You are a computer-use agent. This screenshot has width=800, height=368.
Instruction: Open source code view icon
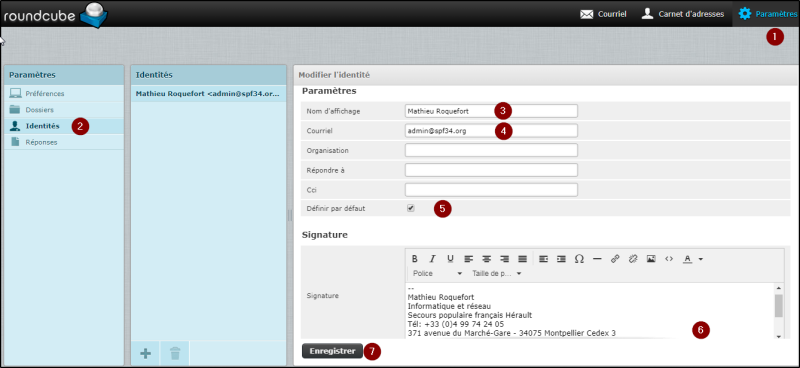[669, 259]
